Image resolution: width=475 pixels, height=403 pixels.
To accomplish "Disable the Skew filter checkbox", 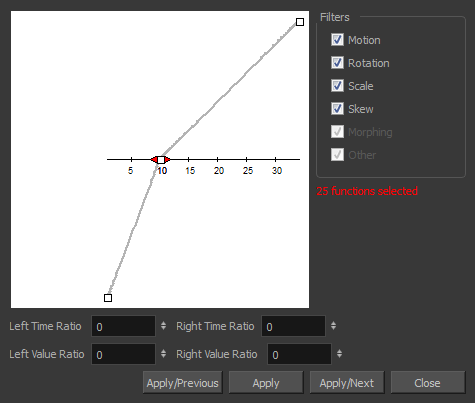I will tap(337, 109).
